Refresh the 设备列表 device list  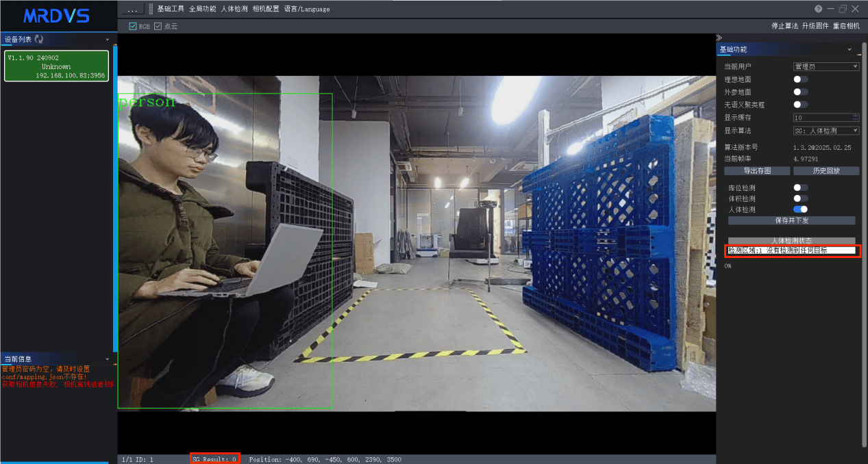pyautogui.click(x=39, y=39)
